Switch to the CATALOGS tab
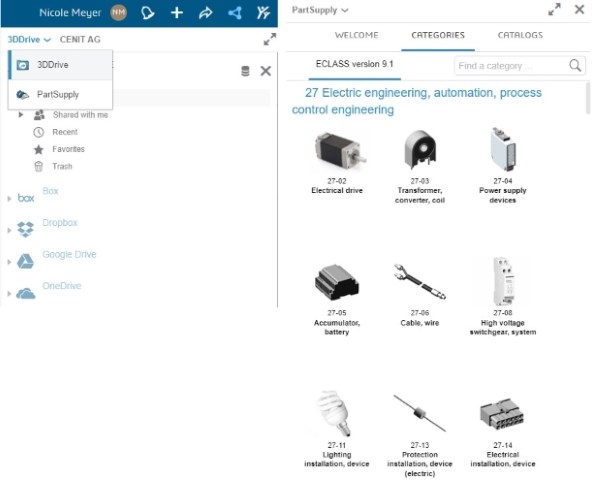Screen dimensions: 600x485 pos(520,35)
